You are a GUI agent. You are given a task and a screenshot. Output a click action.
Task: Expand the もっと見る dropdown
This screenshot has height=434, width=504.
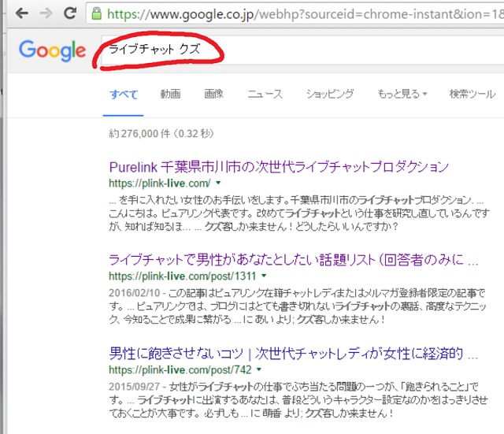point(402,94)
